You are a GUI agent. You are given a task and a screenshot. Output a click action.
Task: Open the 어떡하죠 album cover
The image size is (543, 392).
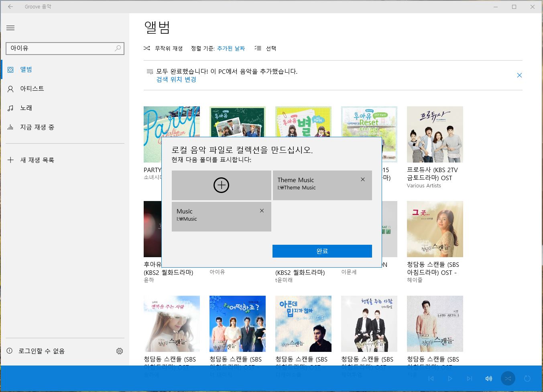[x=238, y=324]
